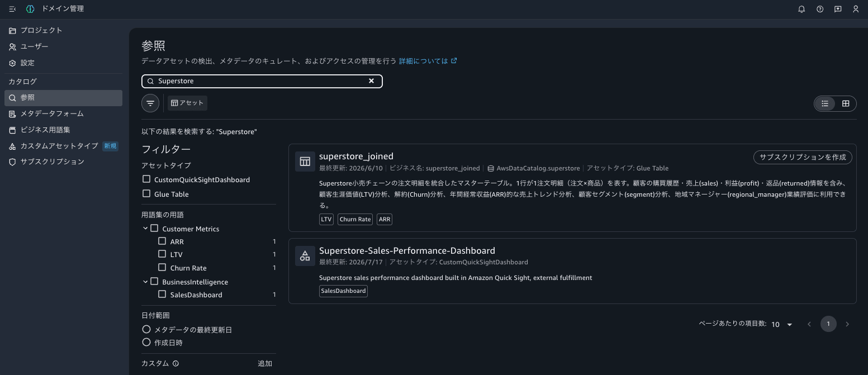Check the BusinessIntelligence glossary checkbox

(x=154, y=282)
